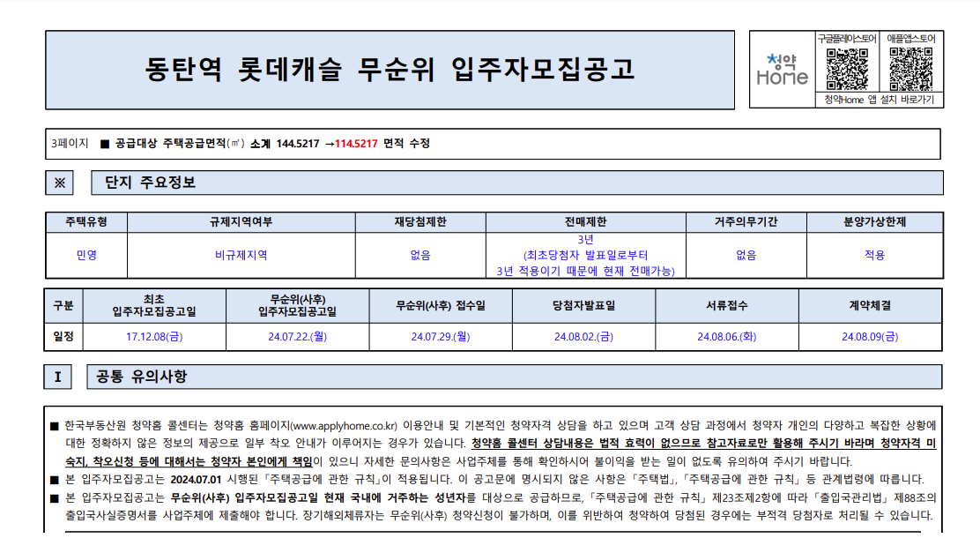Click the '거주의무기간' column header
This screenshot has height=538, width=980.
tap(746, 222)
